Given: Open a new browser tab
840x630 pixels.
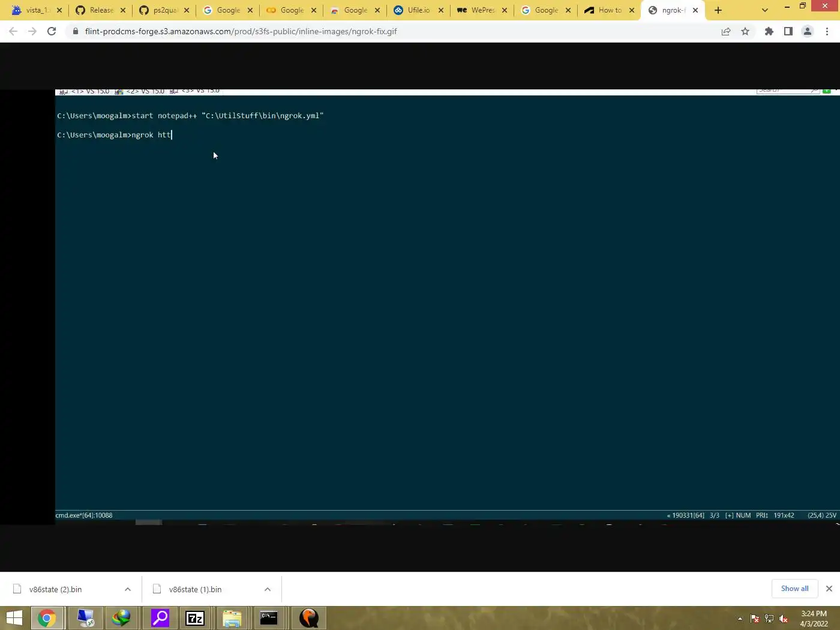Looking at the screenshot, I should pyautogui.click(x=718, y=10).
